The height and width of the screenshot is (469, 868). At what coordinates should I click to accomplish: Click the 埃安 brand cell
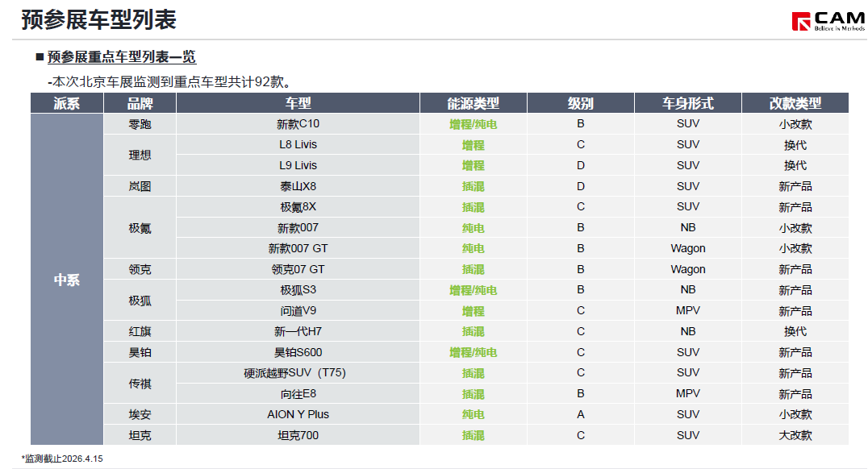pos(140,414)
